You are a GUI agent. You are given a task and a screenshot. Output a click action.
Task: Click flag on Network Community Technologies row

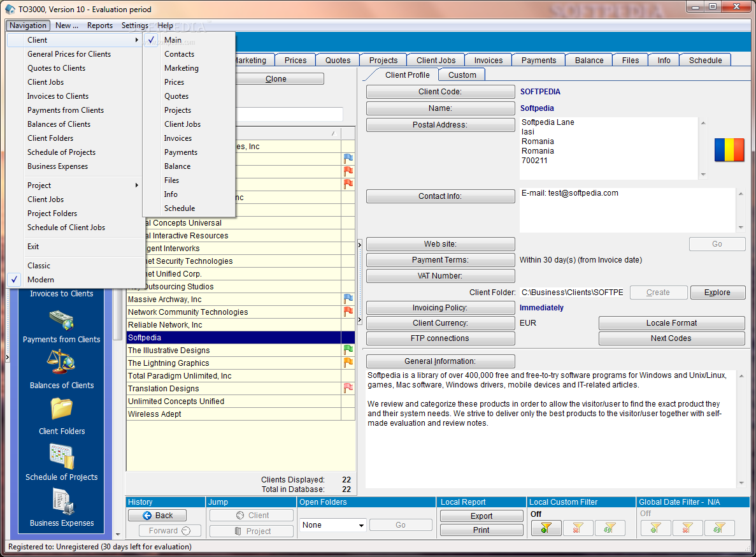click(348, 312)
